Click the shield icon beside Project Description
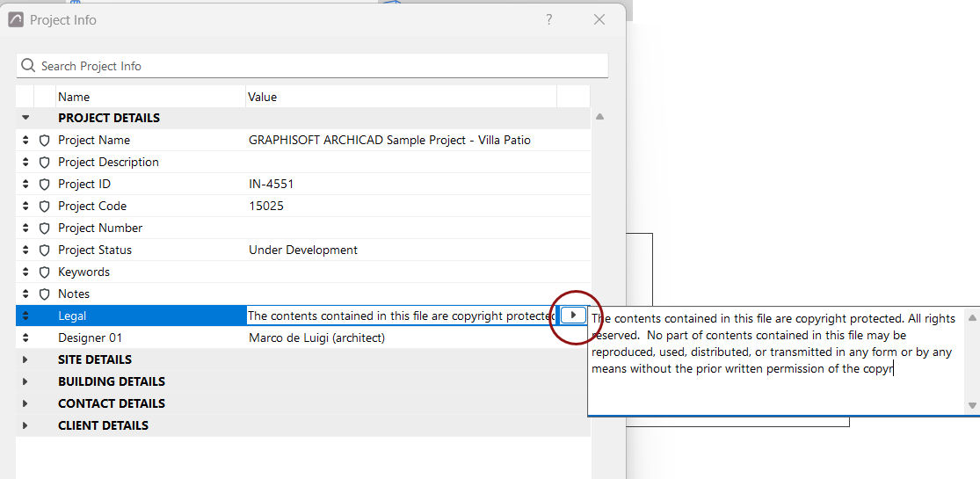980x479 pixels. click(x=44, y=162)
